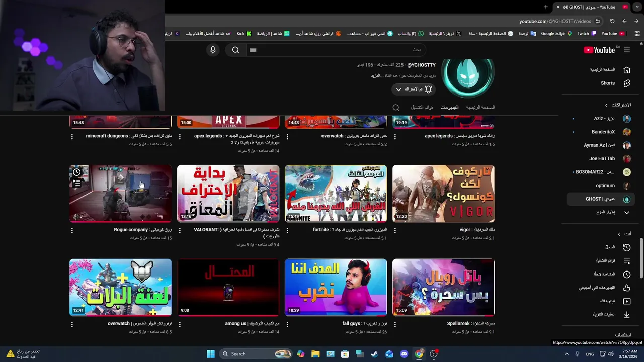Reload the page with the browser refresh icon
The image size is (644, 362).
point(612,21)
